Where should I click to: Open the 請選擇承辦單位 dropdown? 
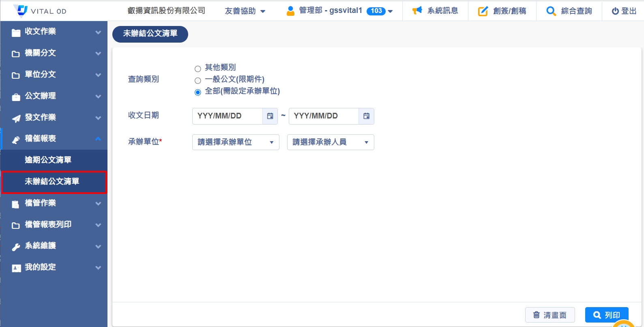pos(236,142)
